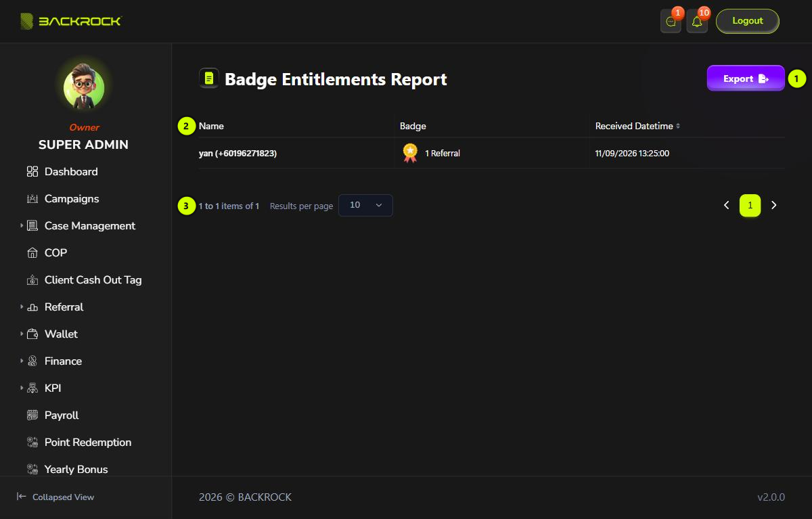
Task: Open the notifications bell icon
Action: coord(697,22)
